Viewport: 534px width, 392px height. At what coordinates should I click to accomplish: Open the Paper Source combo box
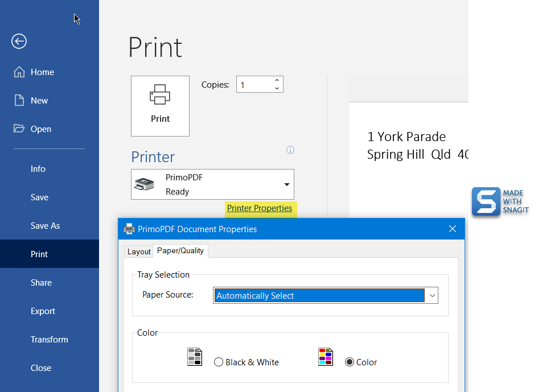(x=325, y=295)
